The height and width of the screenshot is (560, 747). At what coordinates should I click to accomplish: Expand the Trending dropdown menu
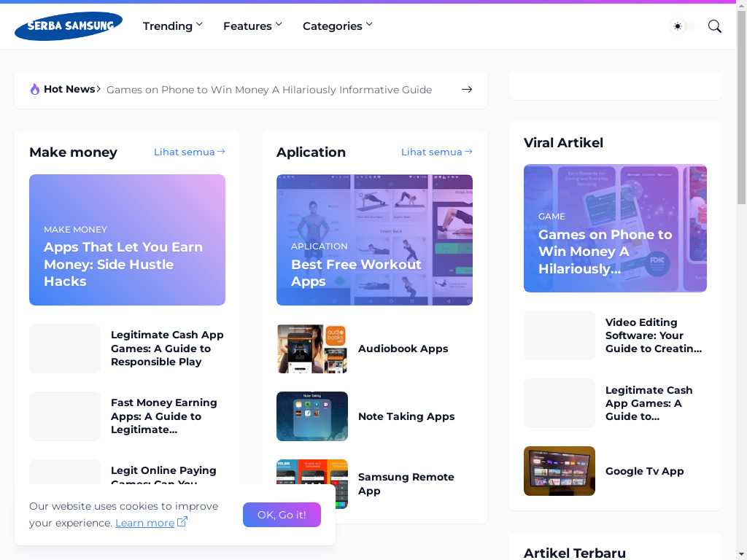(172, 26)
